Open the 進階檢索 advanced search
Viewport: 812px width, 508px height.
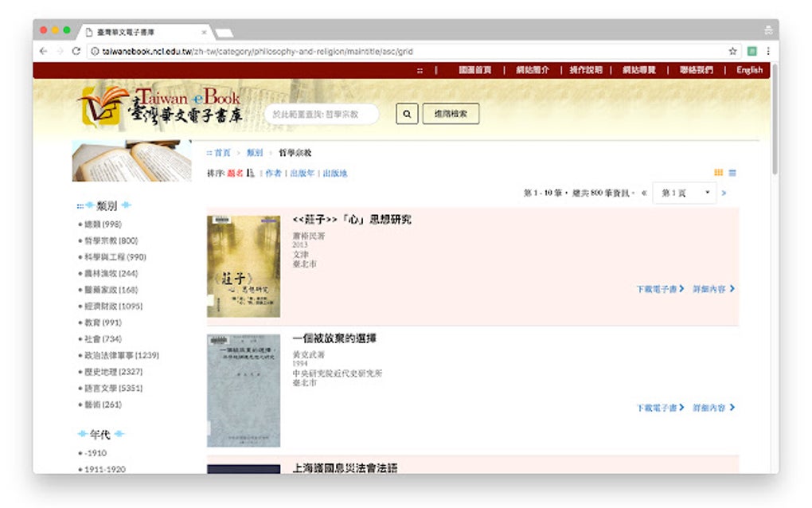point(451,114)
